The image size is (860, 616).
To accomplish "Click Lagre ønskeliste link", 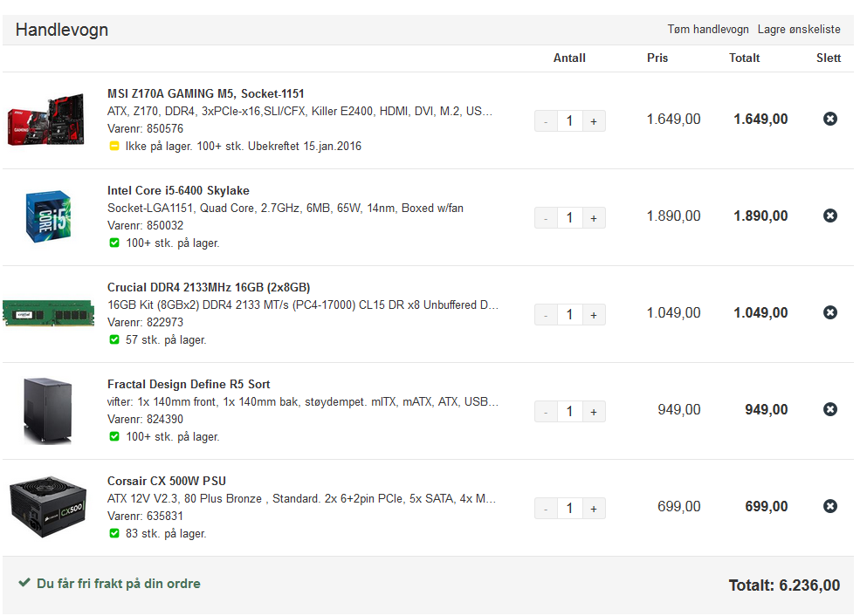I will pos(799,30).
